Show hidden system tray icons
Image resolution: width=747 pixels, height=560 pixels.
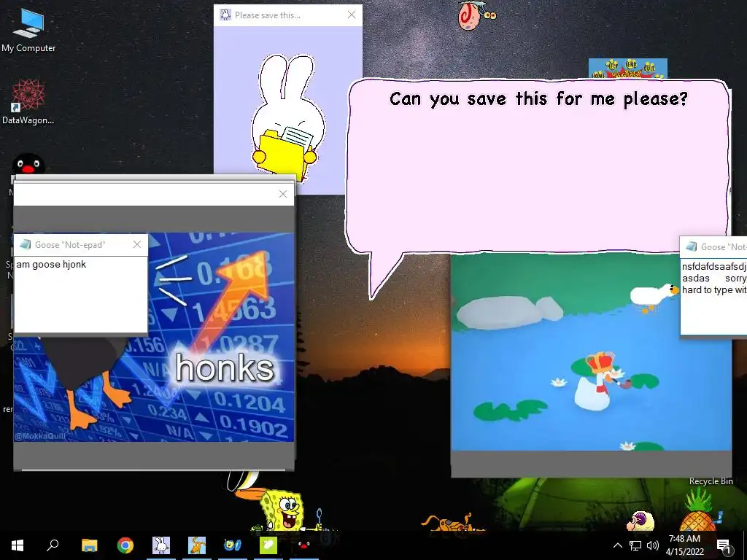click(x=617, y=545)
